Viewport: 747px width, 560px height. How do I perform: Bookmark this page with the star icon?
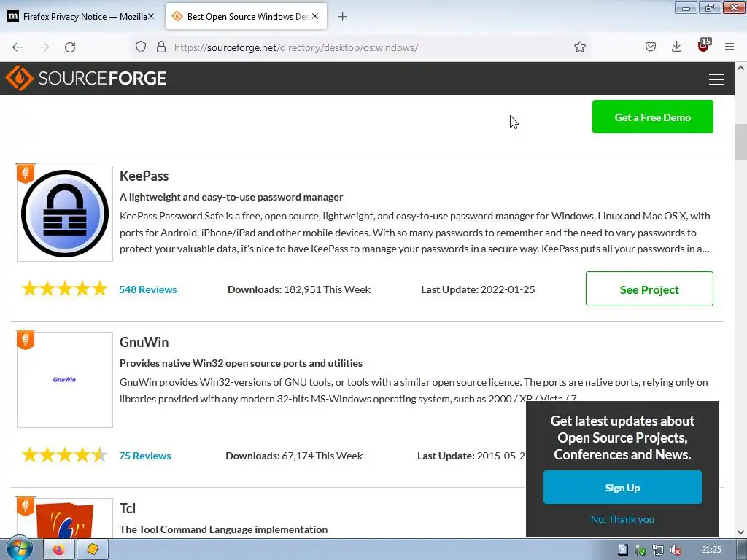pos(579,47)
